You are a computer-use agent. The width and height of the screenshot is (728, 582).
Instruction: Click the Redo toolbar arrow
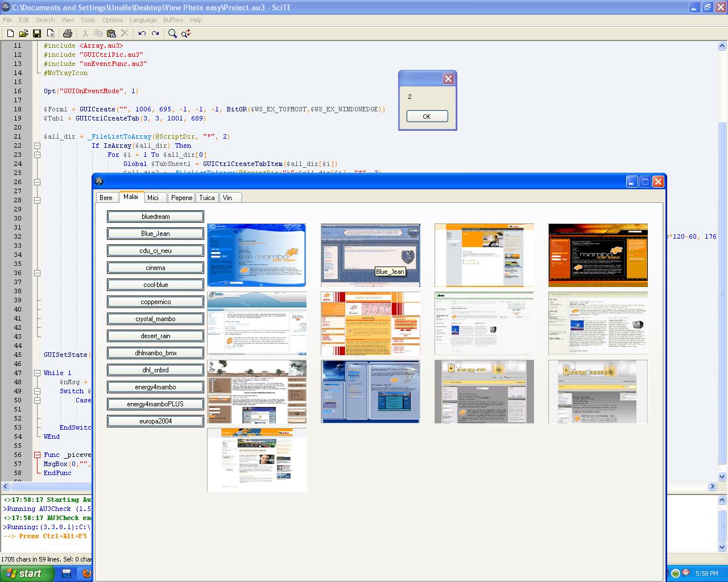155,34
